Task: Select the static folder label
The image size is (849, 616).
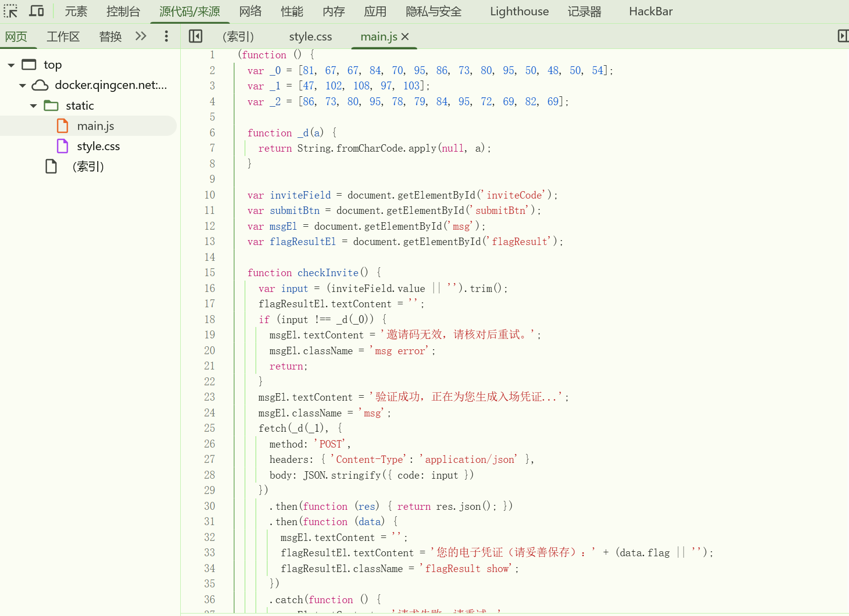Action: (x=80, y=106)
